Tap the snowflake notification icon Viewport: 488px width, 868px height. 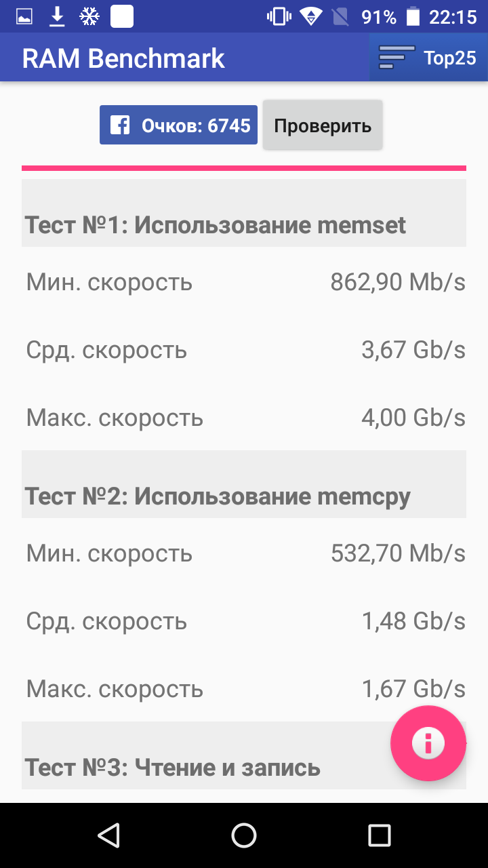click(89, 17)
